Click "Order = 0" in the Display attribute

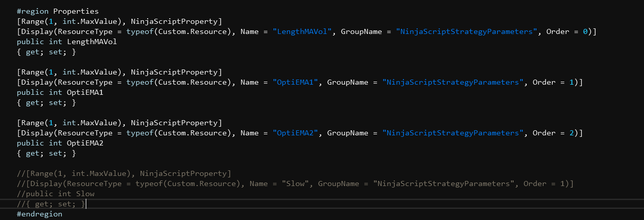566,31
